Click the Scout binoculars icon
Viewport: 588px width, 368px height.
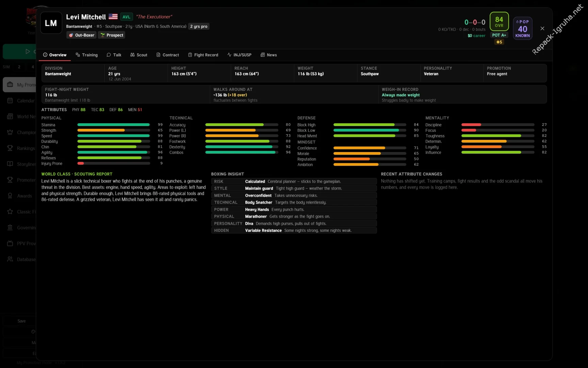coord(132,55)
